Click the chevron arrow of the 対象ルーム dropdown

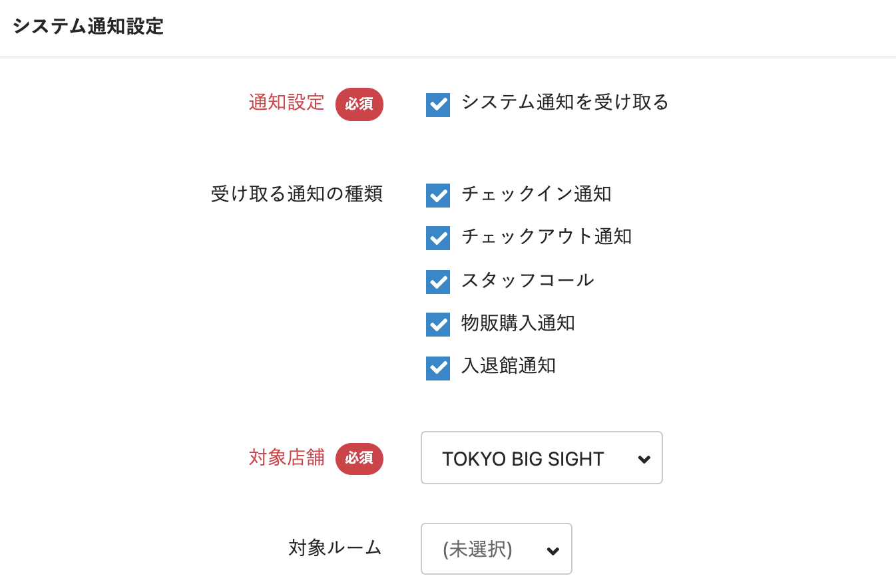553,550
